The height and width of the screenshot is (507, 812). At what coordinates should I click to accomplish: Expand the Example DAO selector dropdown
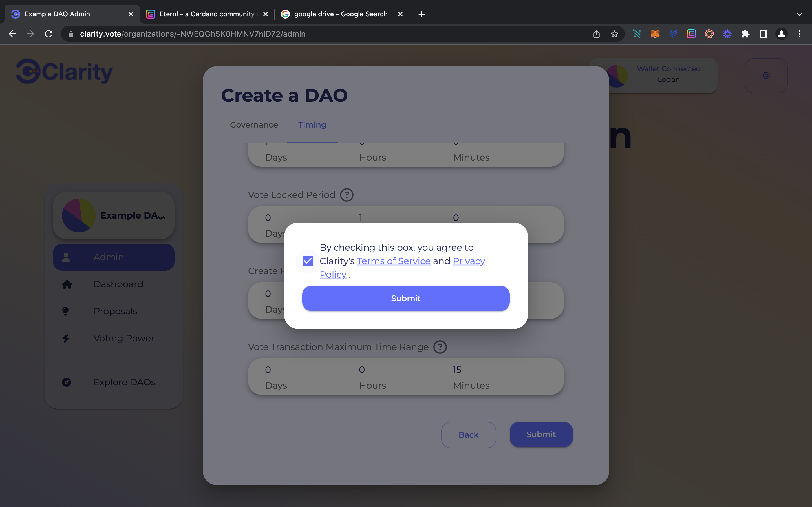[x=162, y=217]
